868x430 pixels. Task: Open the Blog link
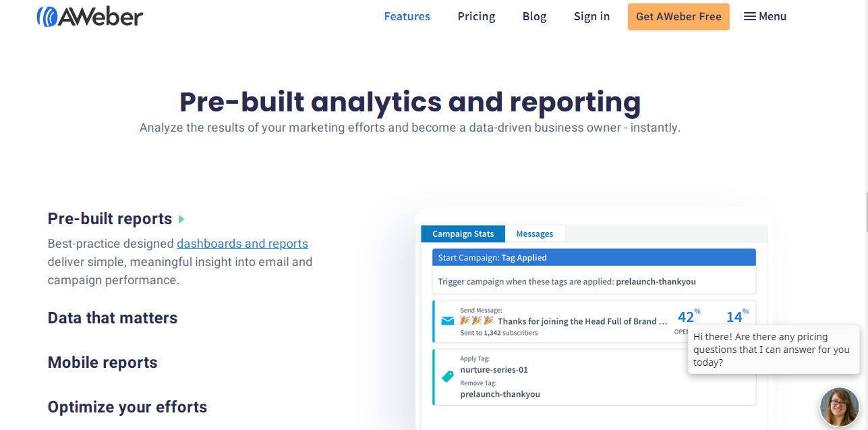pos(534,16)
